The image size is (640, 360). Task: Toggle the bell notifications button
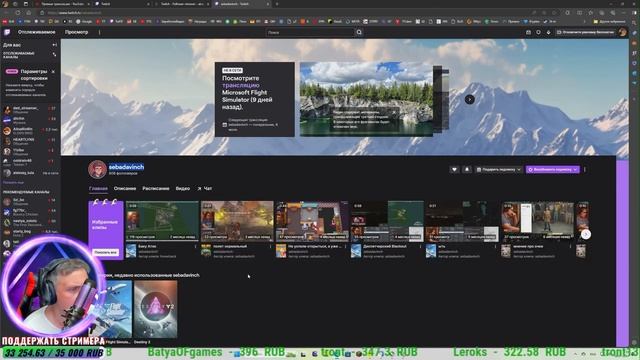click(467, 169)
